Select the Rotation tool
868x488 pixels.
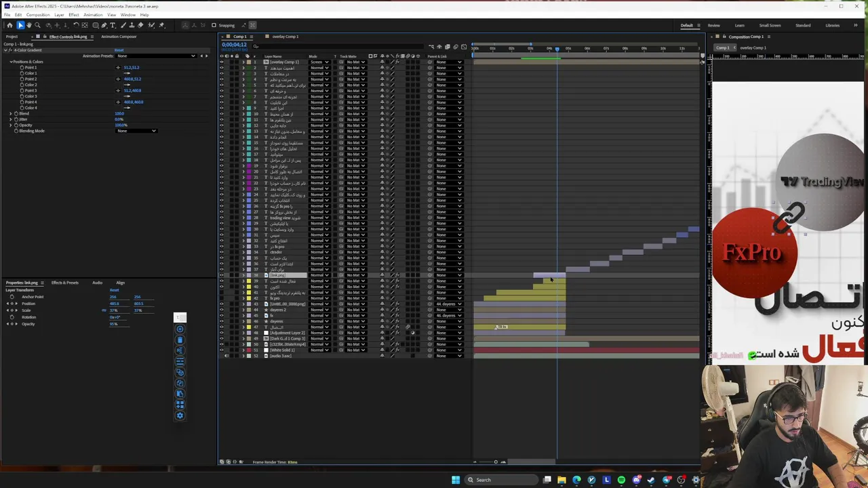point(76,25)
